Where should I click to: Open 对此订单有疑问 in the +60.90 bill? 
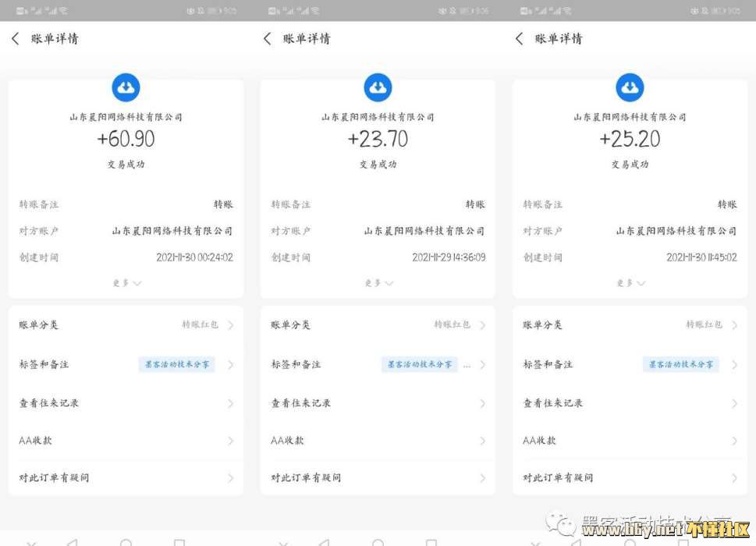126,477
